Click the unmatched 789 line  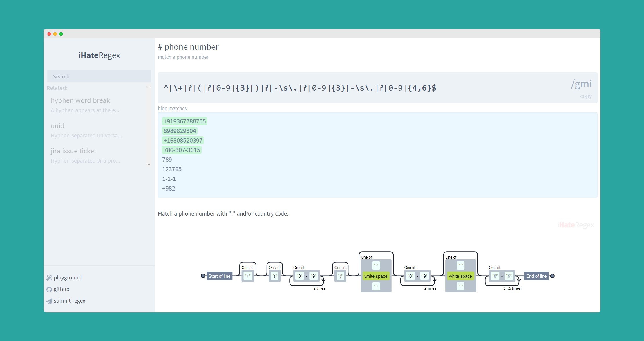[x=167, y=160]
